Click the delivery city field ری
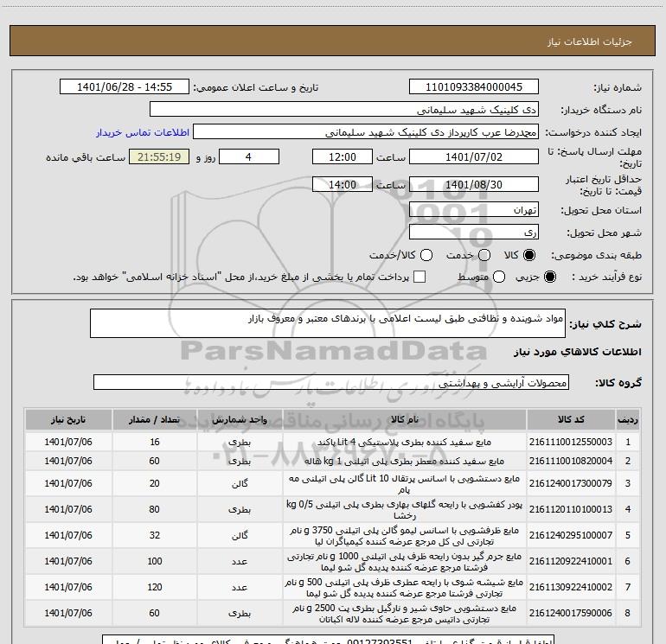The width and height of the screenshot is (666, 644). 474,233
